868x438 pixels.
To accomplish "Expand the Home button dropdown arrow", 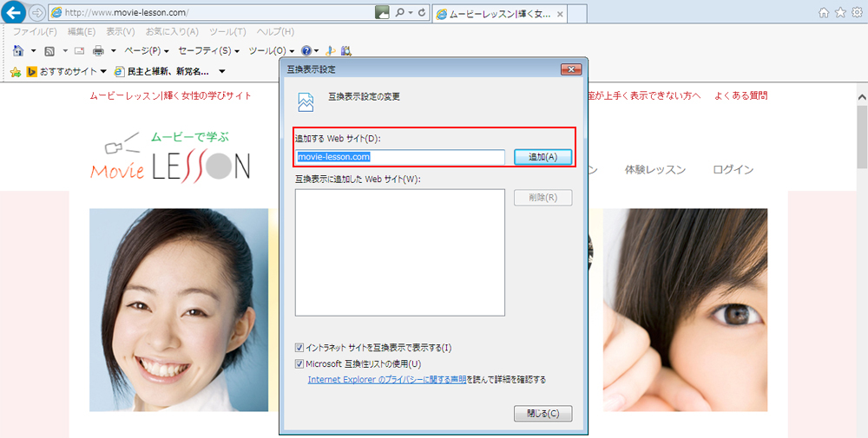I will pos(33,51).
